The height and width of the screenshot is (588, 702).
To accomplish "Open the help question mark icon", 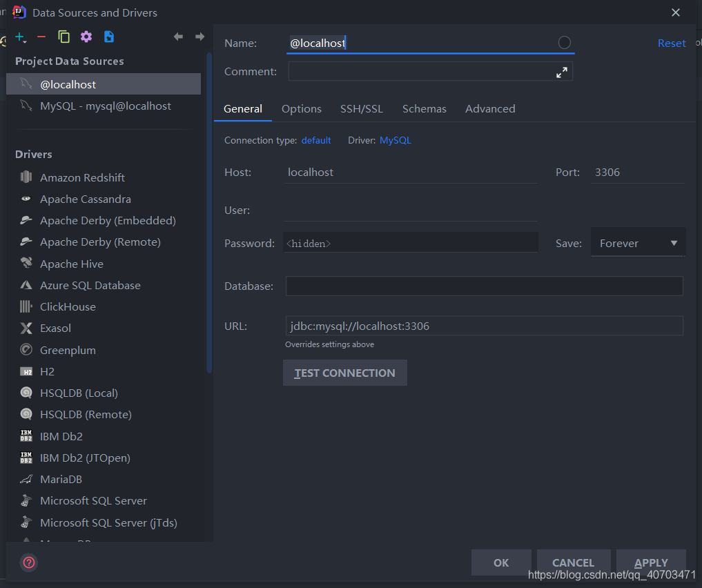I will pyautogui.click(x=29, y=562).
